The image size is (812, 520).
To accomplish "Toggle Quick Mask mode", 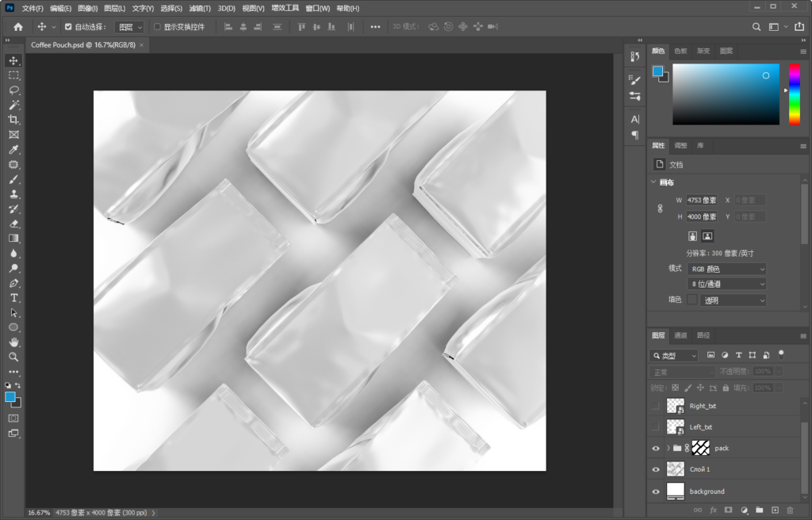I will click(13, 418).
